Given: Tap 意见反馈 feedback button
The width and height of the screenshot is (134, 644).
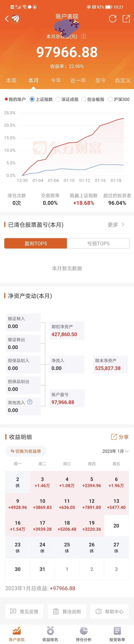Looking at the screenshot, I should pos(24,612).
